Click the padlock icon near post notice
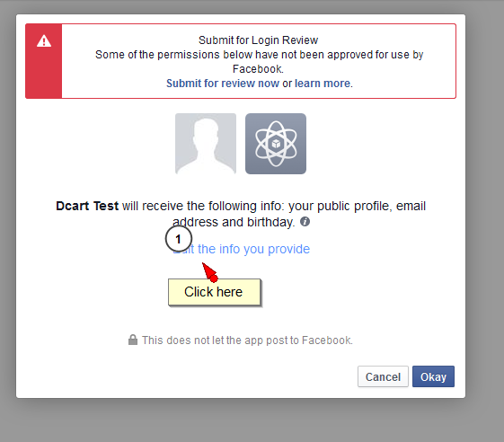Image resolution: width=504 pixels, height=442 pixels. pos(133,340)
